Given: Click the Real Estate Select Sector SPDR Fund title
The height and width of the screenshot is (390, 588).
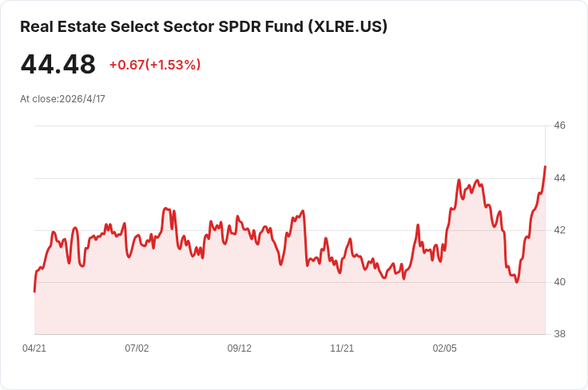Looking at the screenshot, I should [x=204, y=26].
